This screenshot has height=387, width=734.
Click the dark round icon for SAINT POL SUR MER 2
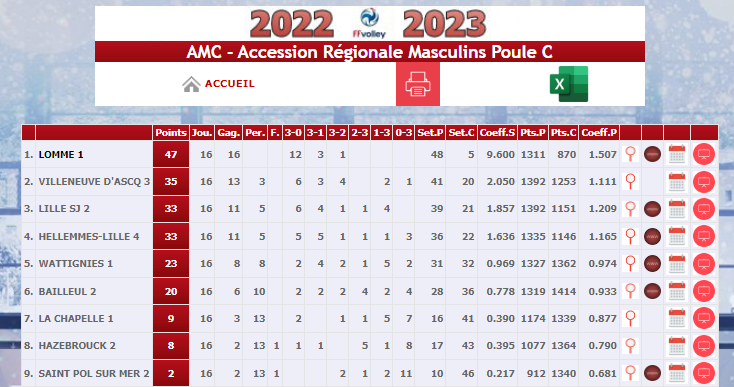pyautogui.click(x=653, y=373)
